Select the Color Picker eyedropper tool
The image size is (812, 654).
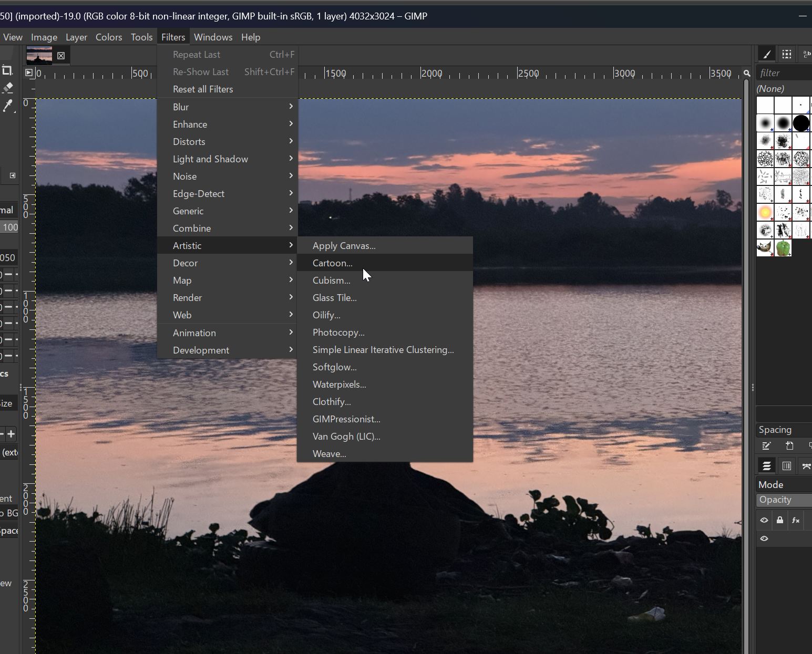[8, 106]
